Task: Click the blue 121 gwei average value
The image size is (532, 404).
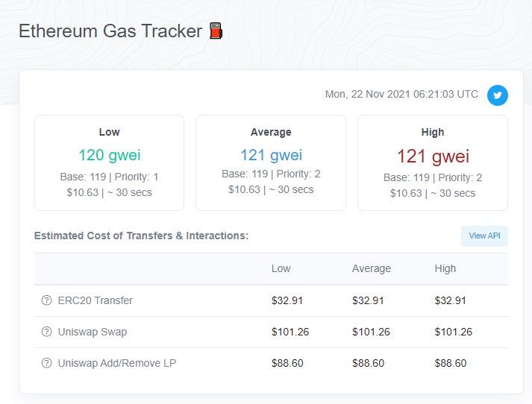Action: pyautogui.click(x=271, y=155)
